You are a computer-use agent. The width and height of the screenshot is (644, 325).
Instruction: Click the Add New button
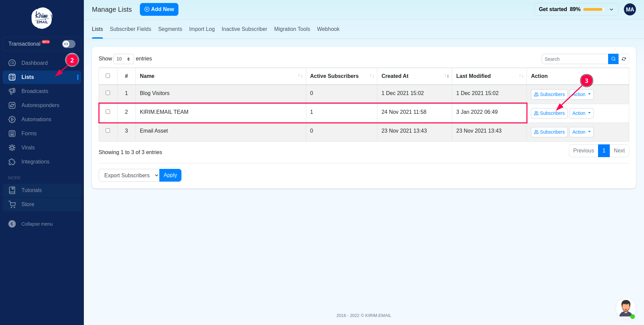coord(159,9)
